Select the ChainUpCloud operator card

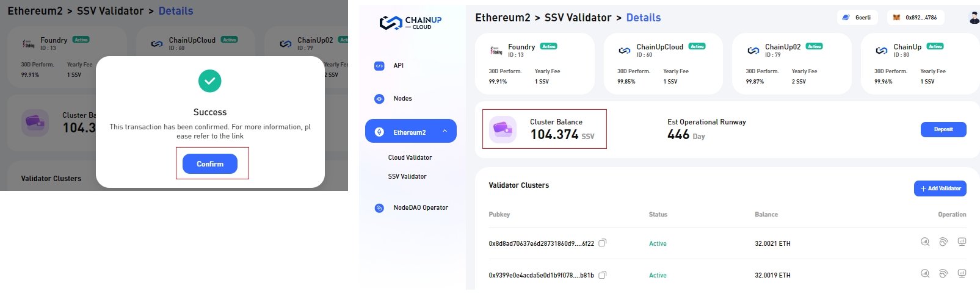click(662, 64)
